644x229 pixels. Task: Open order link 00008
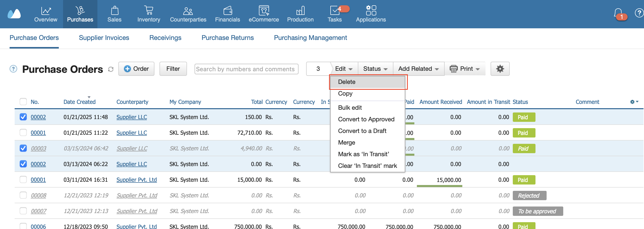point(39,195)
